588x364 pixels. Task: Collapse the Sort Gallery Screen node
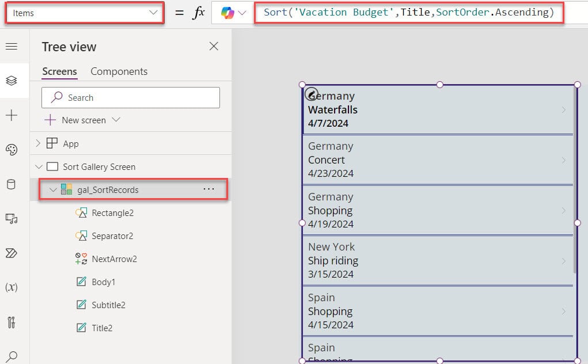pos(38,166)
